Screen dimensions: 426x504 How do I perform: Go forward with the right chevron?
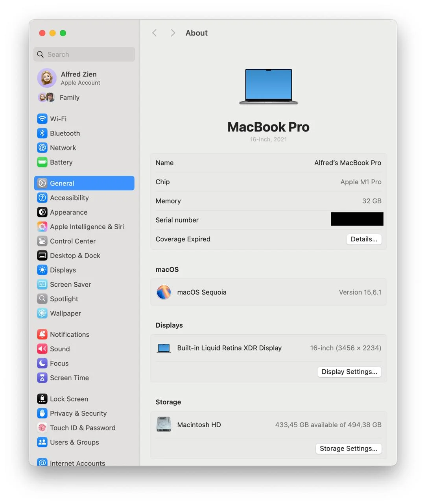[x=173, y=33]
